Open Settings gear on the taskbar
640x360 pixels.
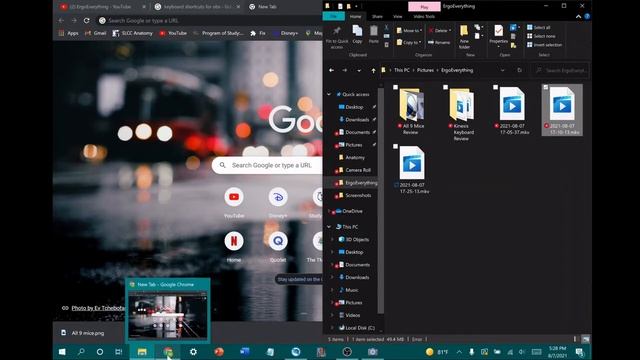pyautogui.click(x=193, y=352)
